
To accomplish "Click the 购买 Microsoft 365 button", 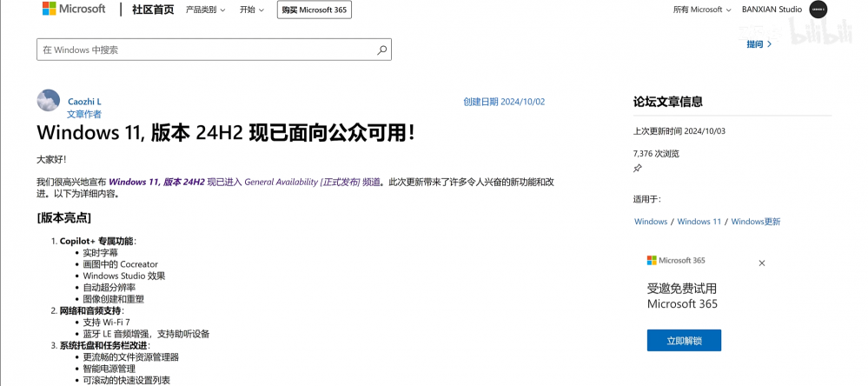I will pyautogui.click(x=314, y=10).
